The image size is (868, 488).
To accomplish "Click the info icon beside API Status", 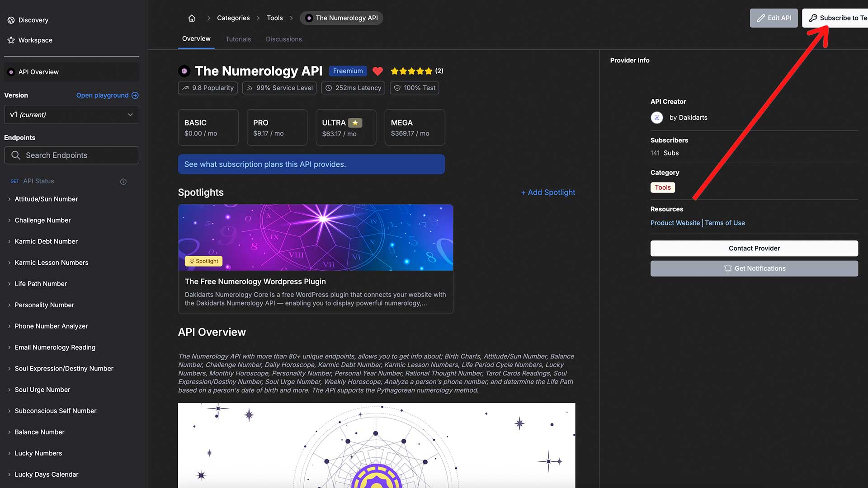I will click(x=123, y=182).
